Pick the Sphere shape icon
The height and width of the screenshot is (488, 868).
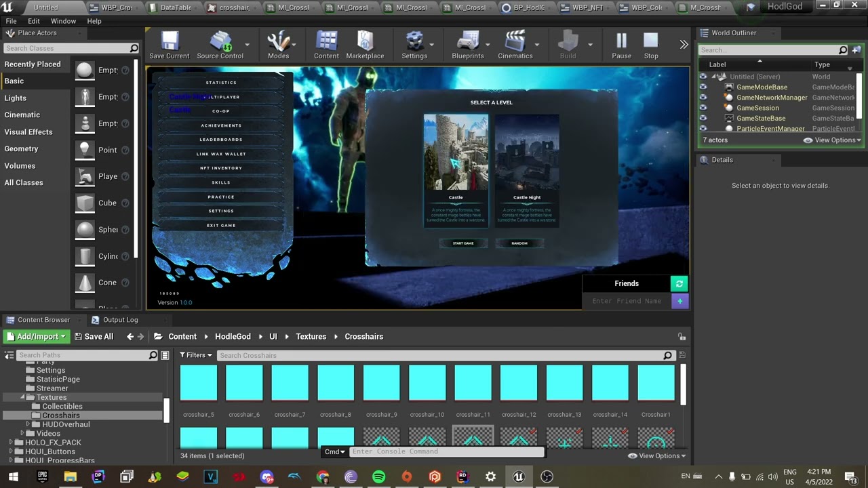coord(85,230)
